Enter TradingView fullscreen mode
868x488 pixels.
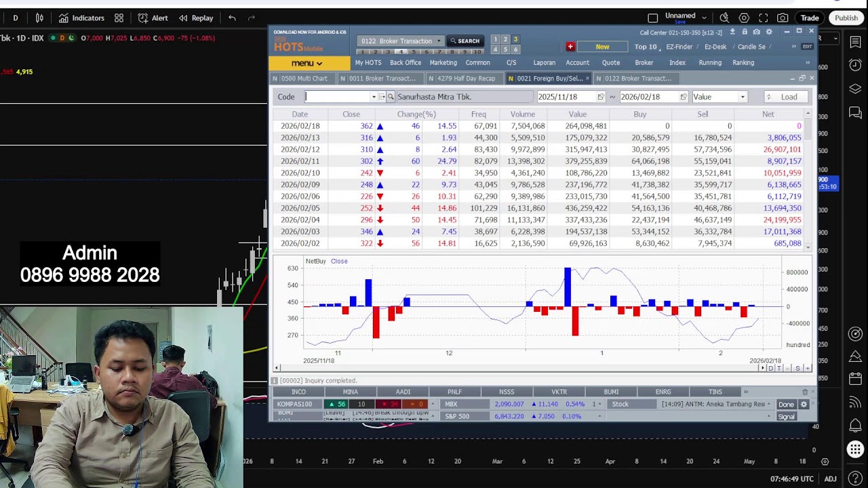click(764, 18)
